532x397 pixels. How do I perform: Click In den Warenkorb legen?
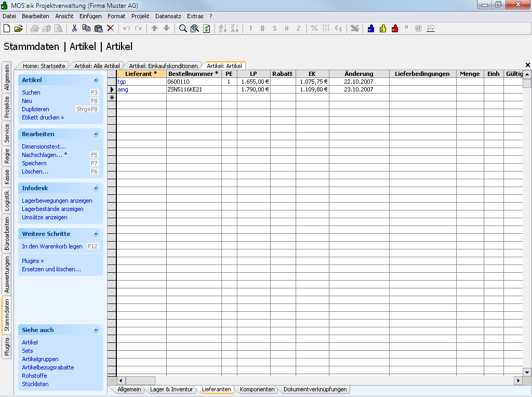52,246
